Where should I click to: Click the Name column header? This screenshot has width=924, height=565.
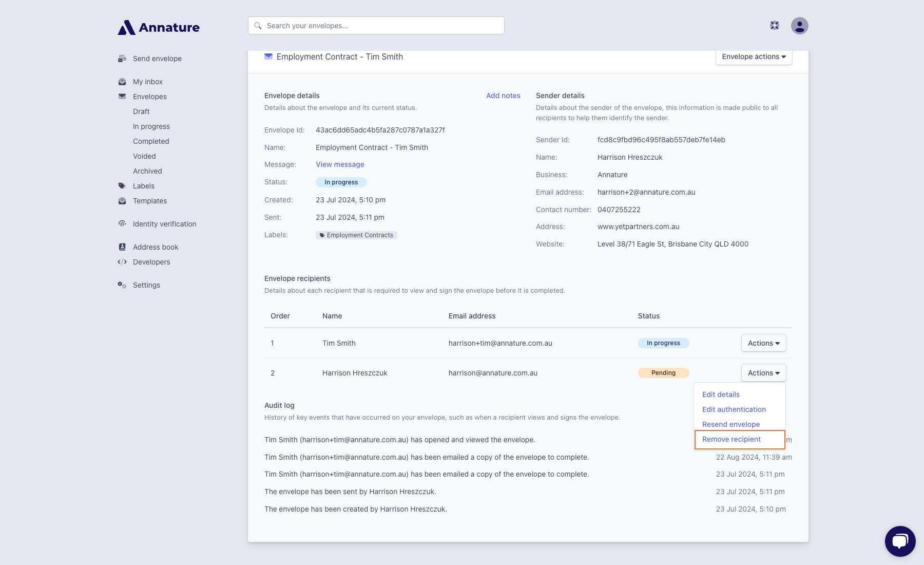[332, 316]
